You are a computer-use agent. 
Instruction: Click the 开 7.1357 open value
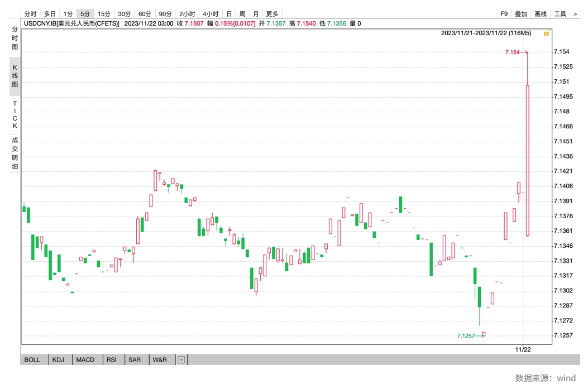click(x=273, y=23)
